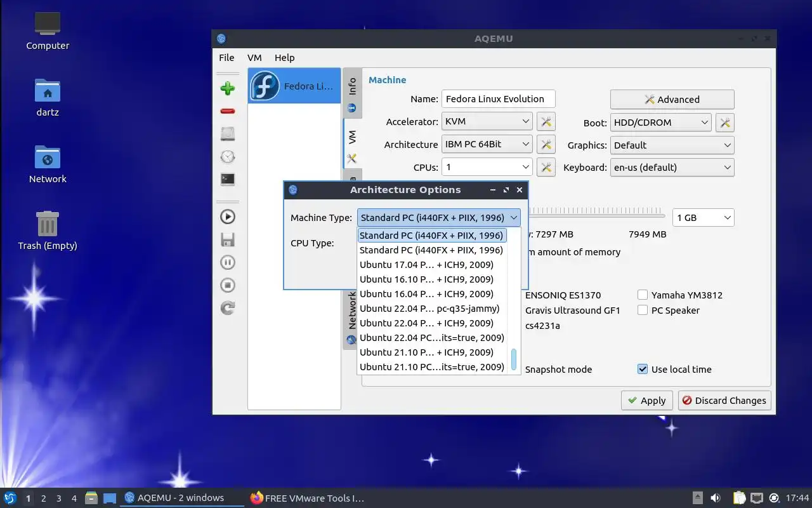Click the show desktop icon in the taskbar
The height and width of the screenshot is (508, 812).
pos(110,498)
